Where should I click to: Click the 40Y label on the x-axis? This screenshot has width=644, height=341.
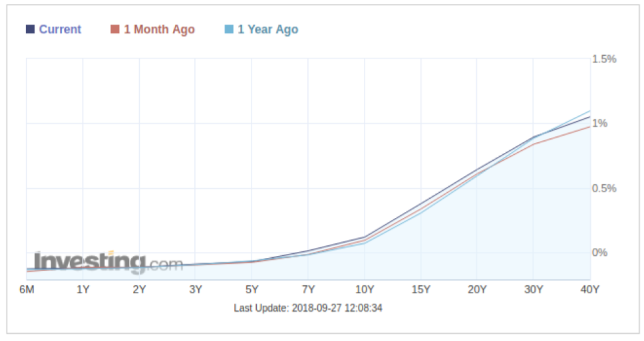coord(590,290)
